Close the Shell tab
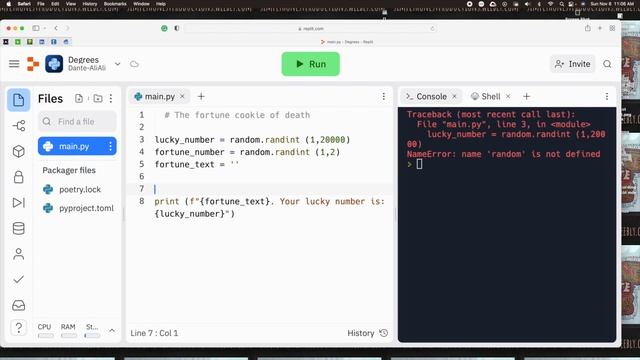 point(508,96)
